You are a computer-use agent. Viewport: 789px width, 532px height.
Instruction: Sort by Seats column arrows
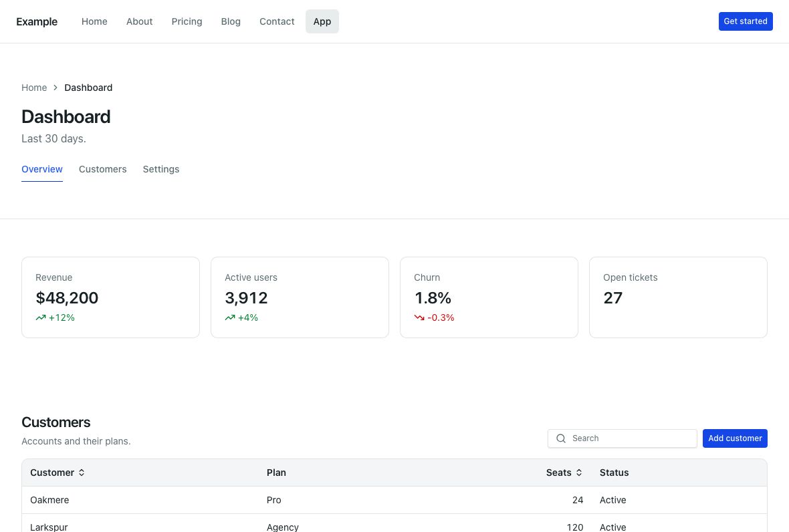(x=579, y=473)
